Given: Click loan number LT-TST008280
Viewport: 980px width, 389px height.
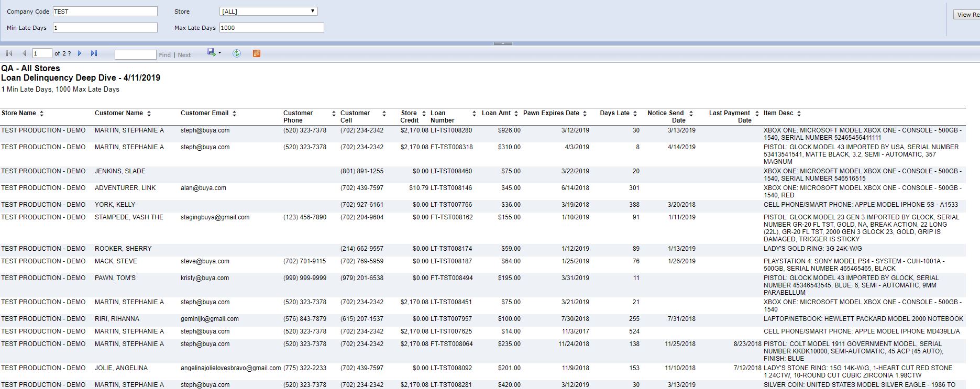Looking at the screenshot, I should (x=451, y=130).
